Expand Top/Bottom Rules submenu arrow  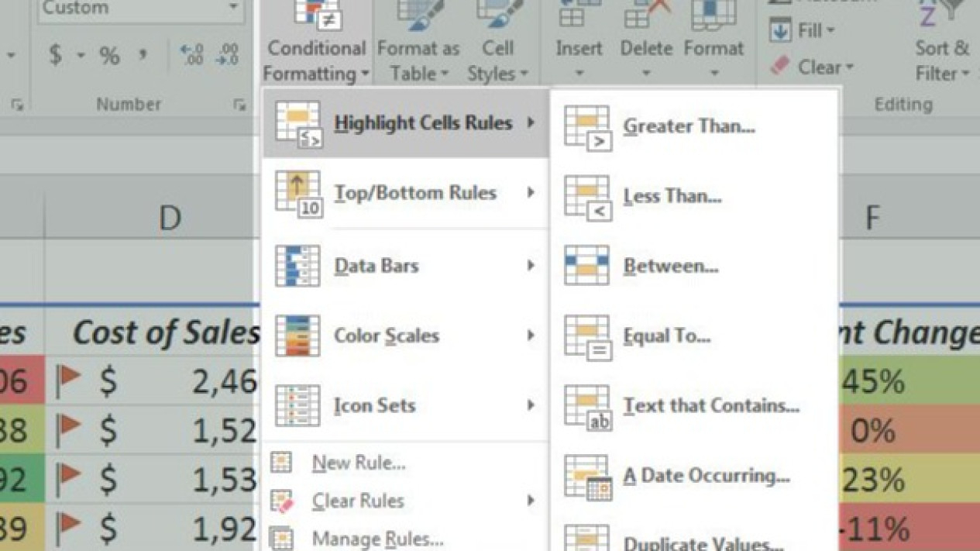coord(531,192)
